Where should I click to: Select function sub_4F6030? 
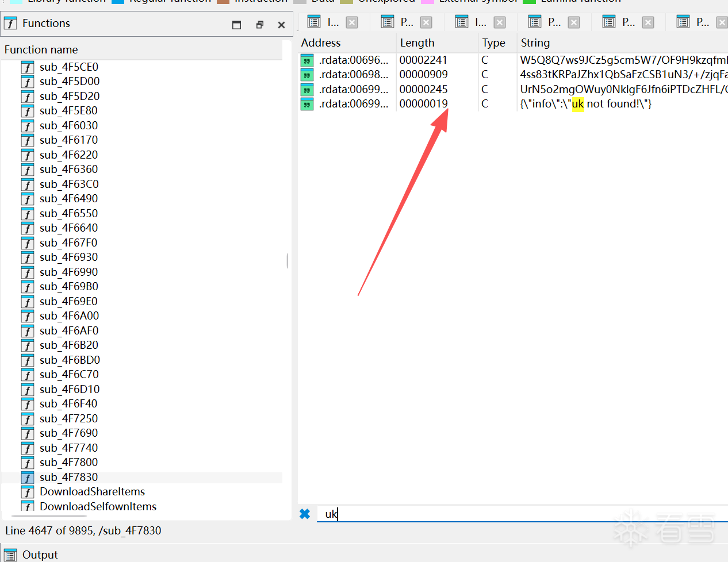point(68,125)
